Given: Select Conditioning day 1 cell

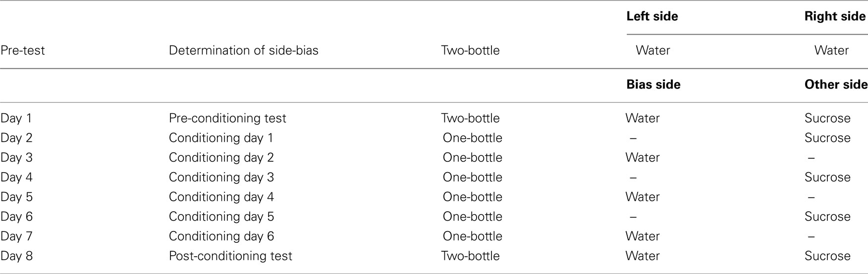Looking at the screenshot, I should coord(221,138).
